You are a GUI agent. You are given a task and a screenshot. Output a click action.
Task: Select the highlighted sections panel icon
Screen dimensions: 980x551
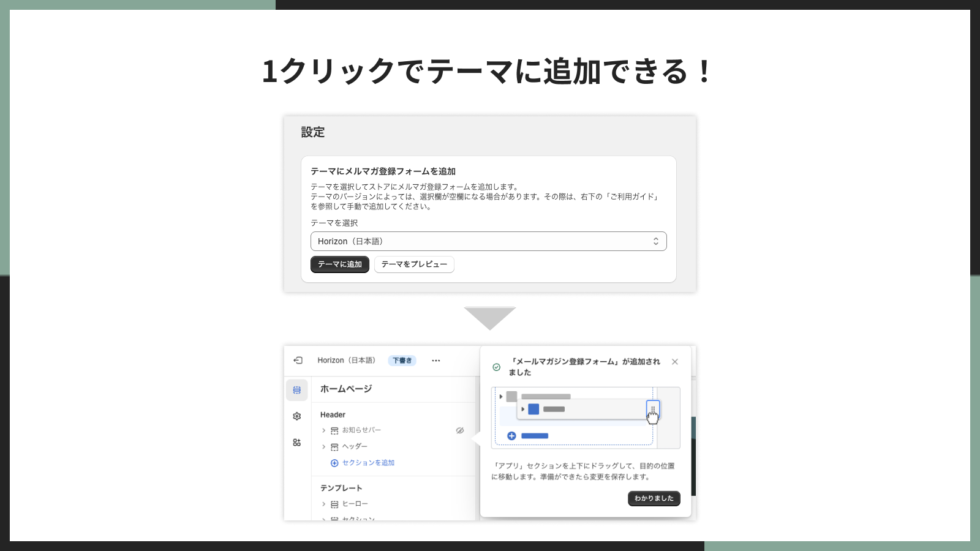(297, 389)
